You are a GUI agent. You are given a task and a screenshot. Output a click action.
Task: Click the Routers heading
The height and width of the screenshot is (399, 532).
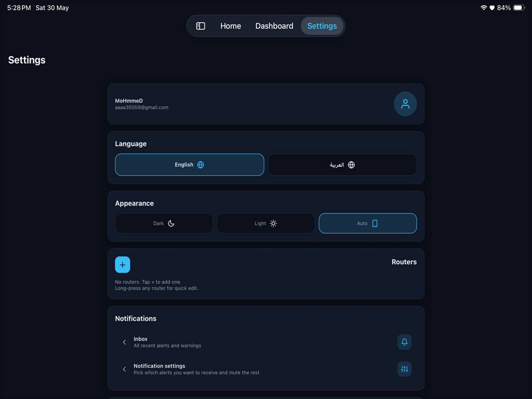[404, 262]
